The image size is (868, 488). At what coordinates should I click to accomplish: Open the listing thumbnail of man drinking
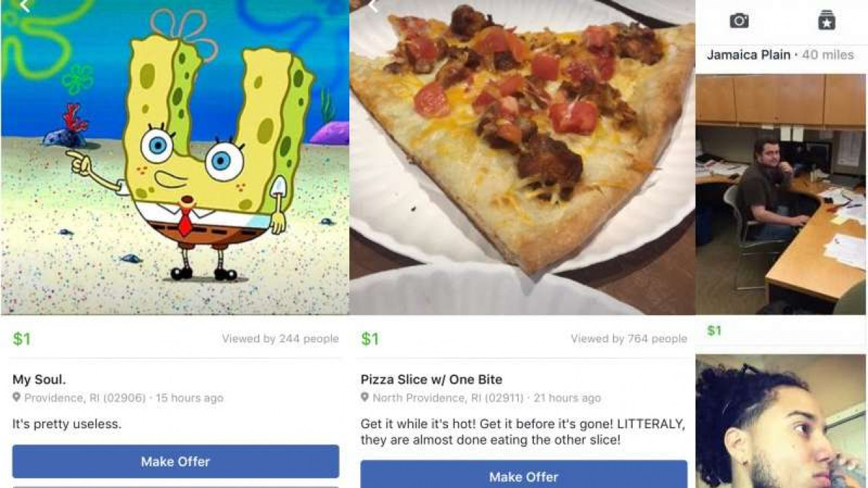781,421
